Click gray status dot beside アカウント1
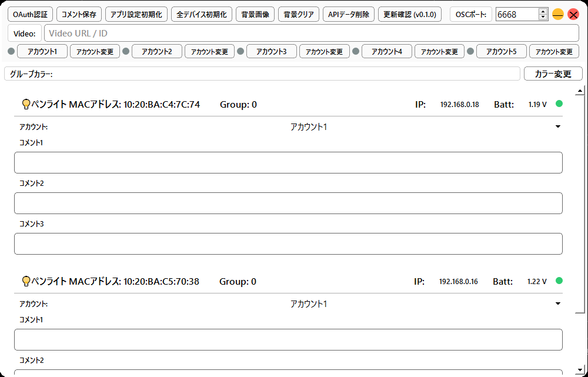 point(11,51)
